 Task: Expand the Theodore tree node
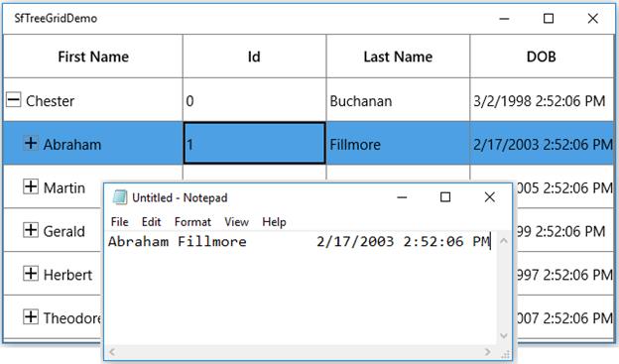tap(31, 316)
